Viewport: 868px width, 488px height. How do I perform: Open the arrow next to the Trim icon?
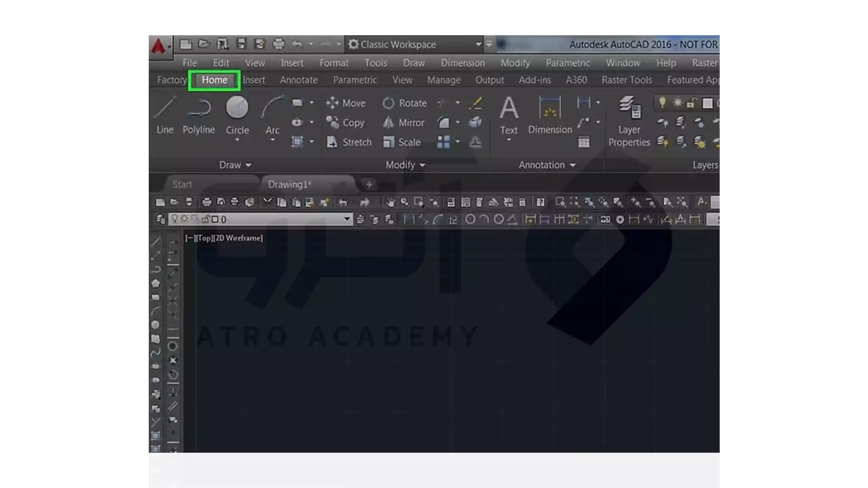pyautogui.click(x=458, y=103)
